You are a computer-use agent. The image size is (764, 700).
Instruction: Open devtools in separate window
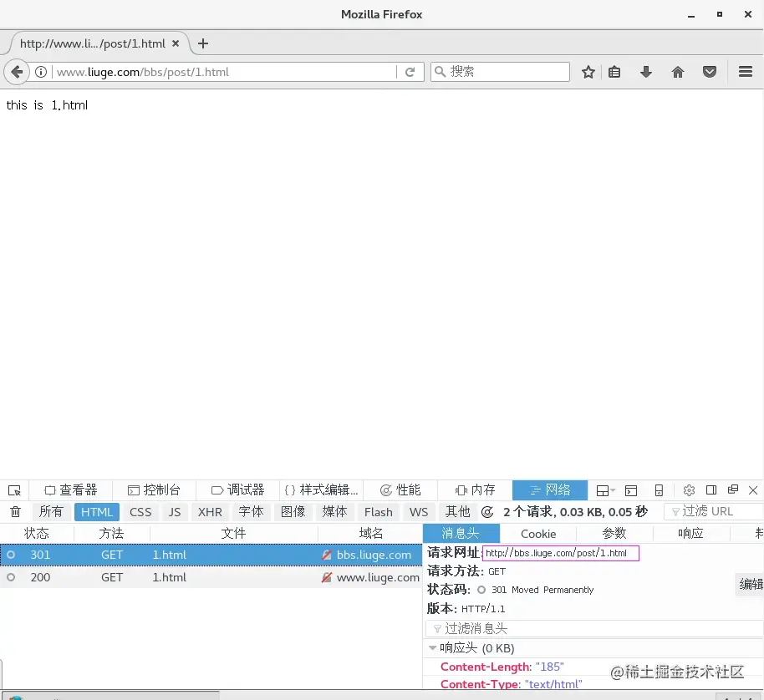(x=733, y=489)
